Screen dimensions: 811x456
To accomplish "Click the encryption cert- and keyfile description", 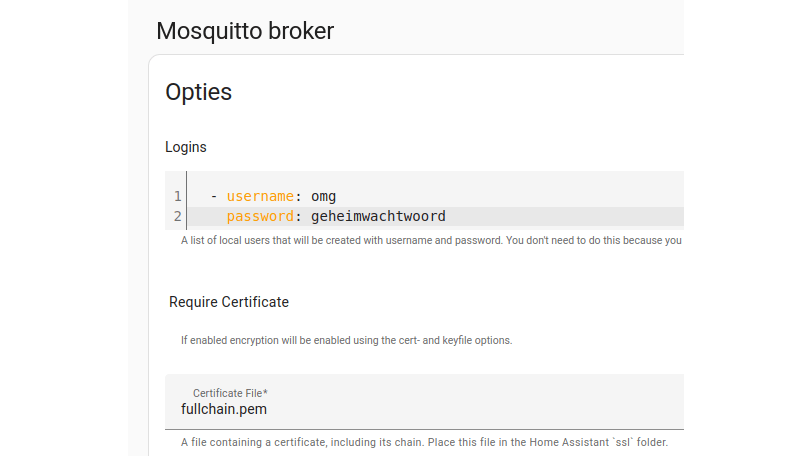I will [x=346, y=340].
